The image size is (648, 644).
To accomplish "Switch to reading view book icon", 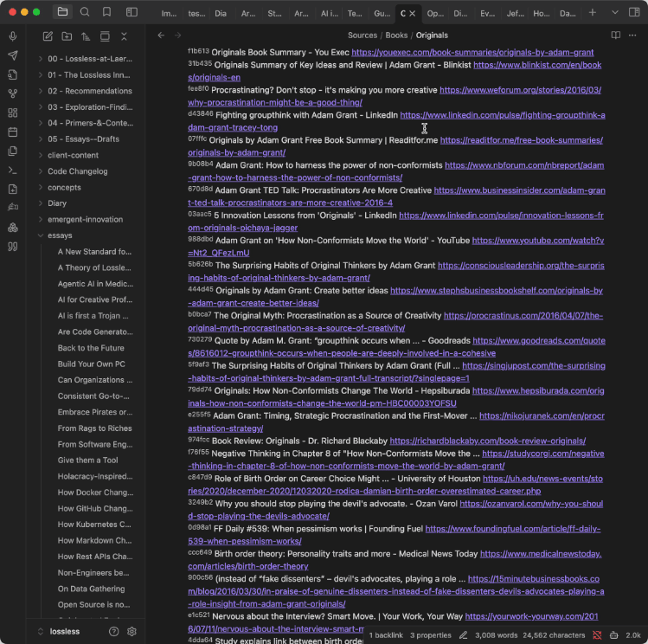I will (x=616, y=35).
